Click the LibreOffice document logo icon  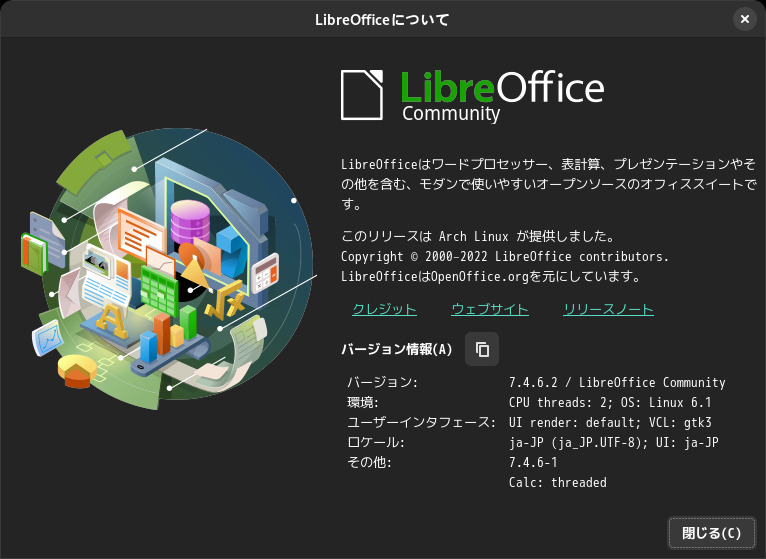(362, 95)
